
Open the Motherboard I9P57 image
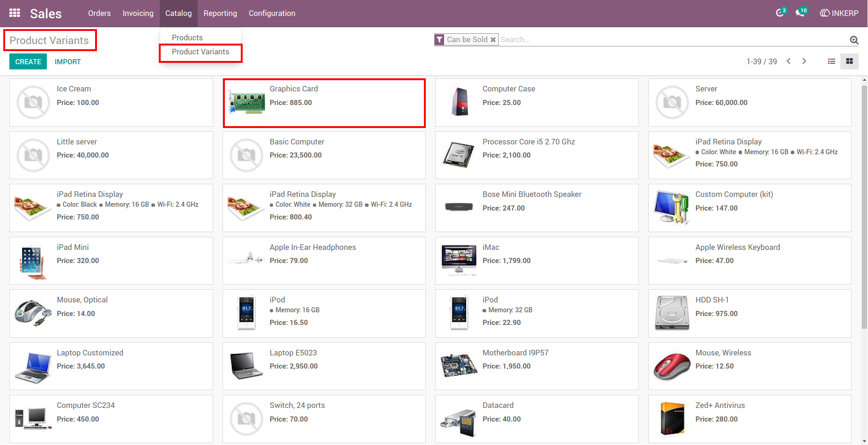[x=459, y=366]
